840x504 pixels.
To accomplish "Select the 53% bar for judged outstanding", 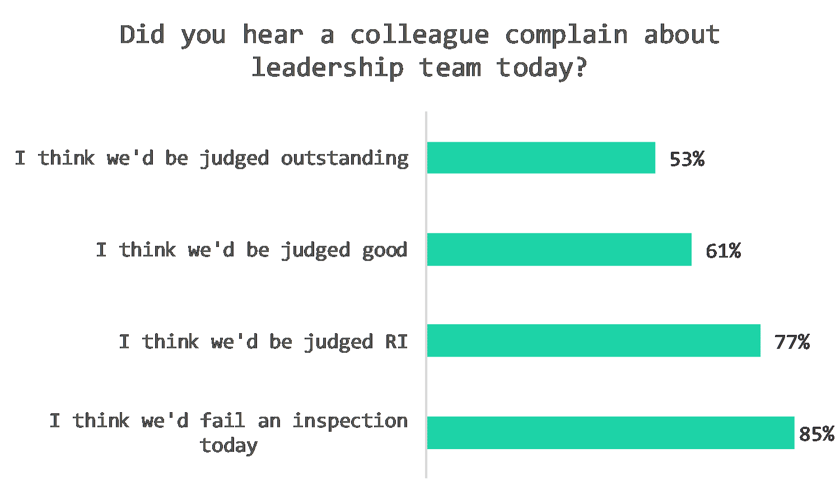I will pos(541,158).
